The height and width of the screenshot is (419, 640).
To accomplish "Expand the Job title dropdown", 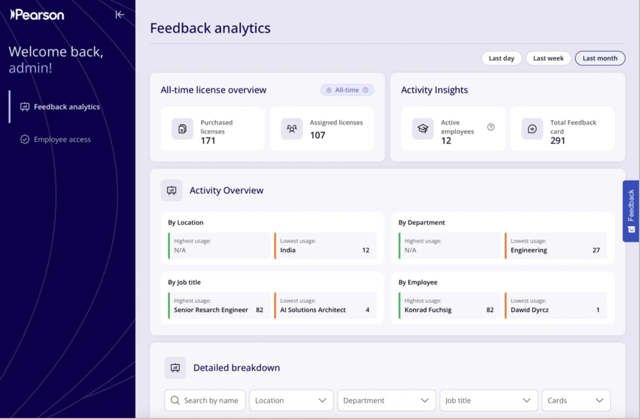I will 488,400.
